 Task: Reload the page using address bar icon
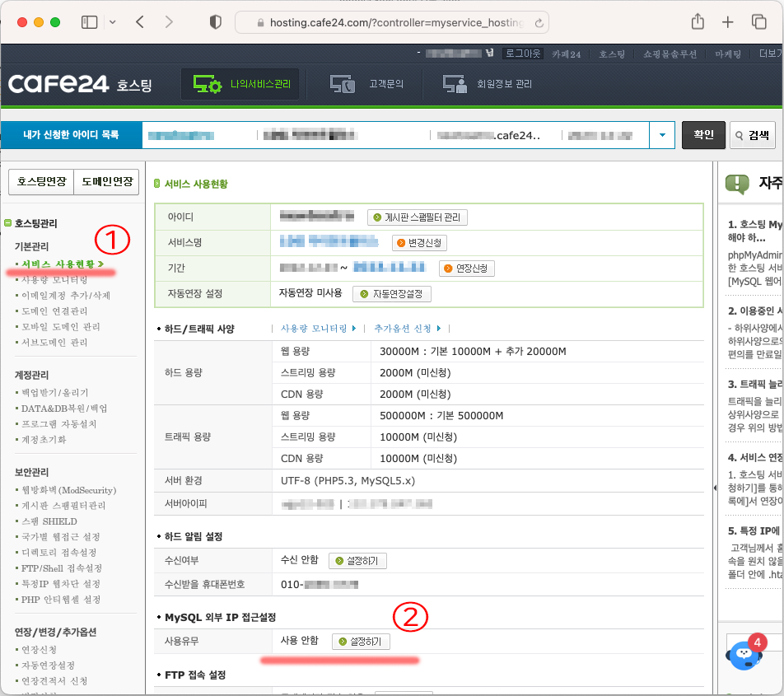[x=539, y=23]
